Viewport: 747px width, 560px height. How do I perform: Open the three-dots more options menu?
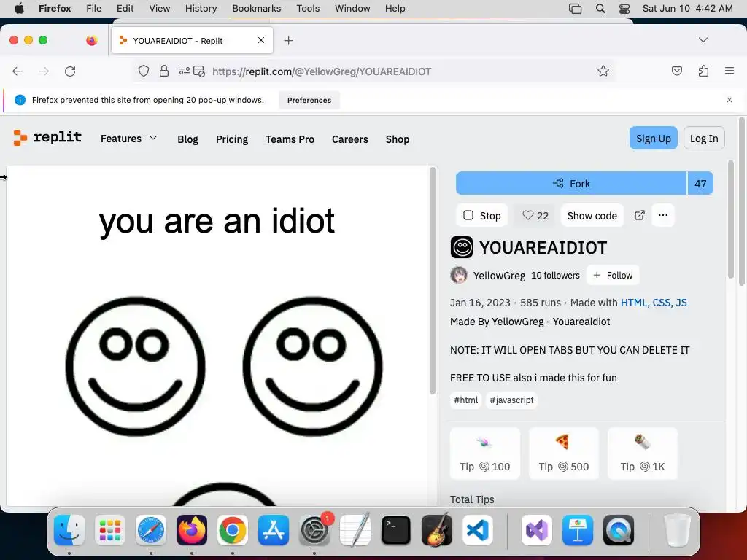[662, 215]
